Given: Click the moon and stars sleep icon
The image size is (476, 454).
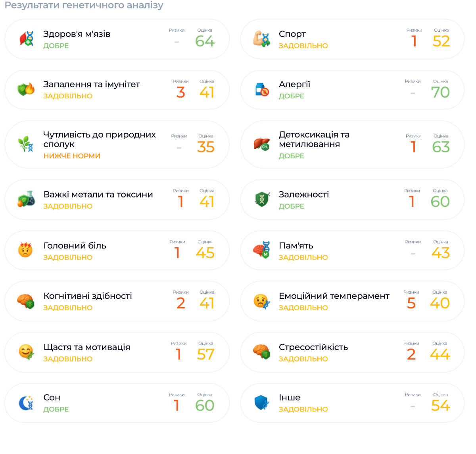Looking at the screenshot, I should coord(26,403).
